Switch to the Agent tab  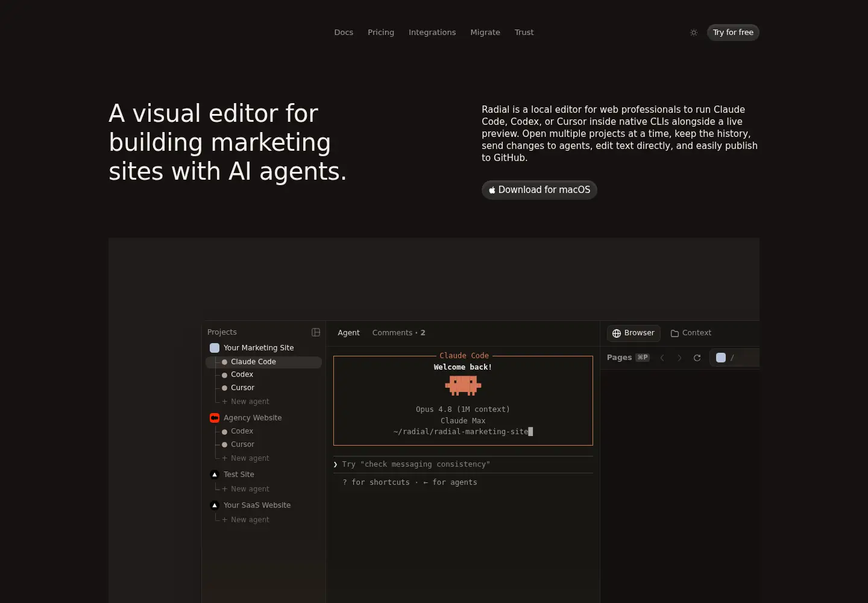coord(348,333)
